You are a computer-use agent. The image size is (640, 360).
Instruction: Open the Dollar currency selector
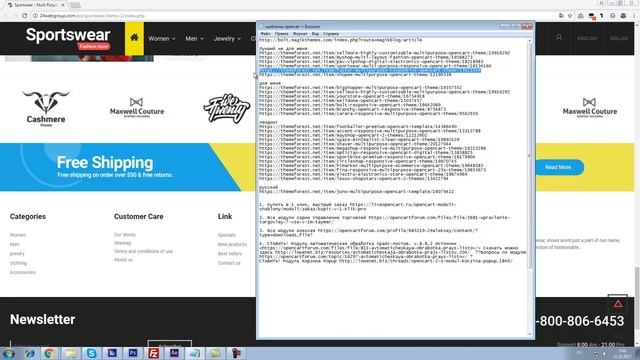(618, 38)
